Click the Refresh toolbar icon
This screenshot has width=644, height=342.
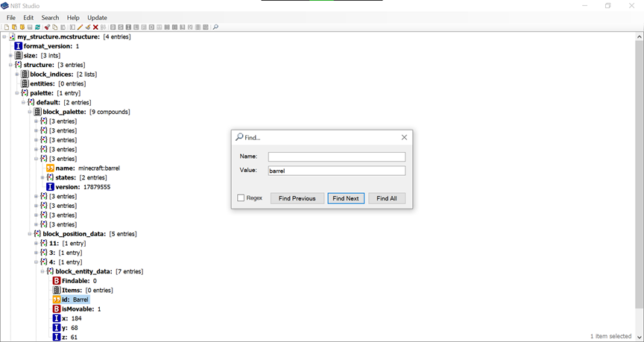(38, 28)
